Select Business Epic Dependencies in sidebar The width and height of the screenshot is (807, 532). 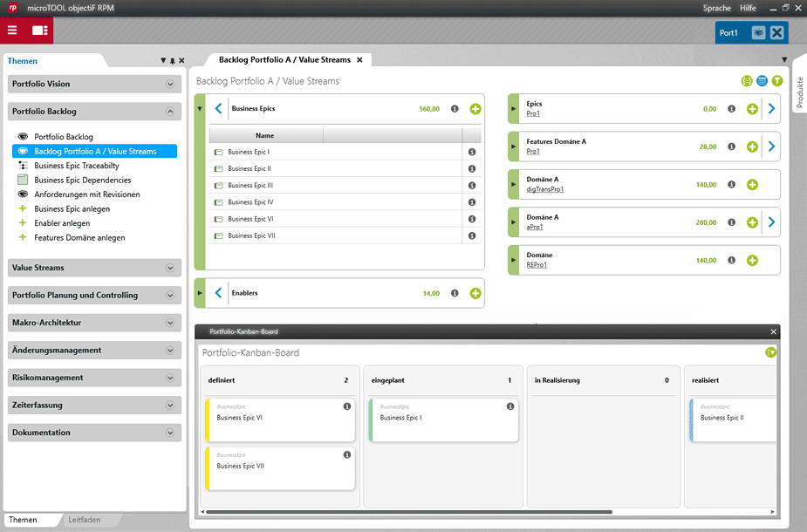83,180
